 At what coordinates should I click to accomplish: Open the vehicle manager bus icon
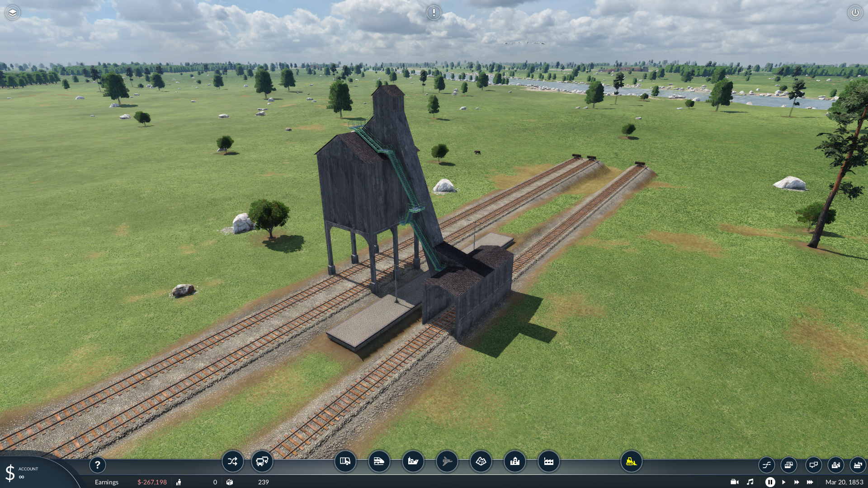[262, 461]
